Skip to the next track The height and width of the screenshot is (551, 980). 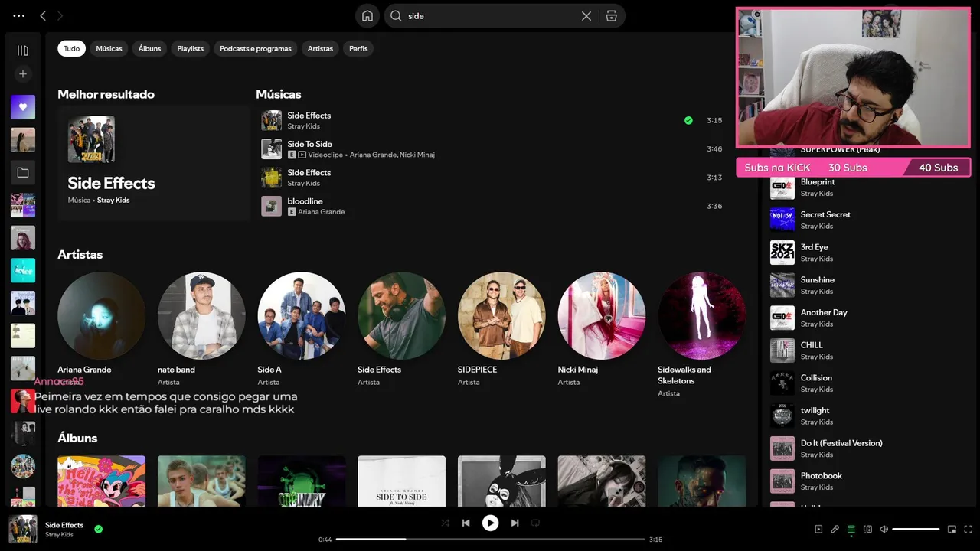514,523
